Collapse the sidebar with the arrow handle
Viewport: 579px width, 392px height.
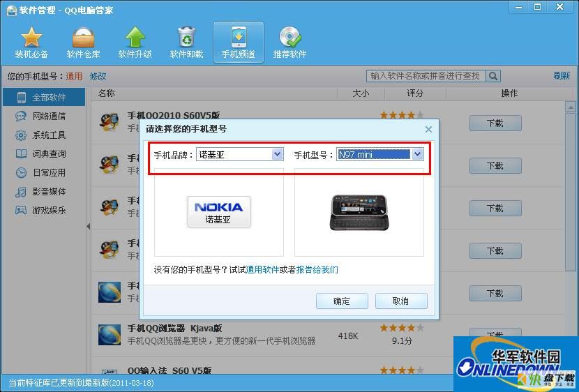(89, 226)
